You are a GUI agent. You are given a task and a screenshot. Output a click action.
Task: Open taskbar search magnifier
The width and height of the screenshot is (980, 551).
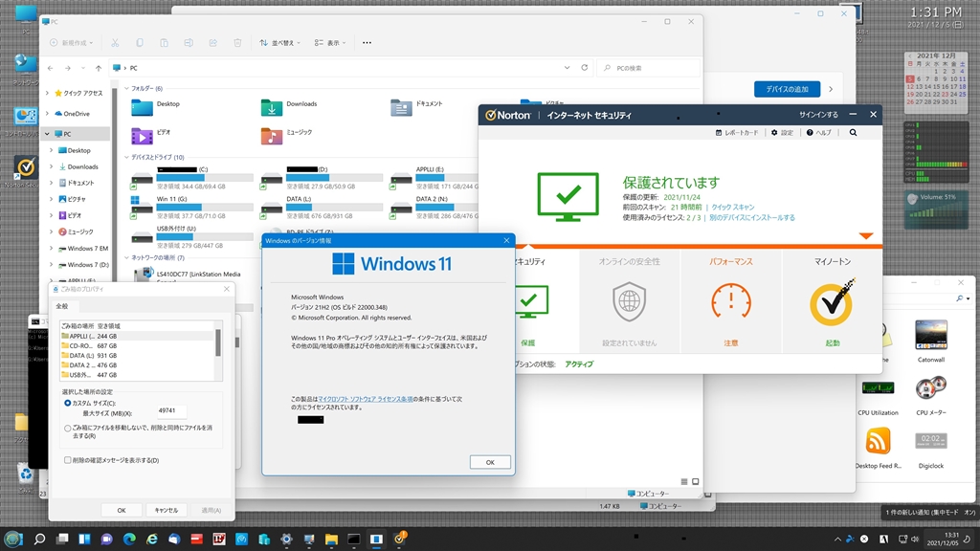pyautogui.click(x=39, y=539)
